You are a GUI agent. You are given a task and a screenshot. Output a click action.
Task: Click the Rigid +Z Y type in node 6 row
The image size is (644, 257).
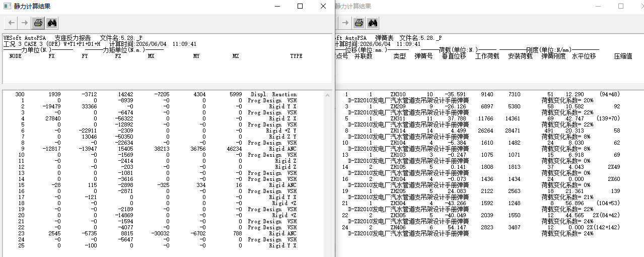coord(282,131)
